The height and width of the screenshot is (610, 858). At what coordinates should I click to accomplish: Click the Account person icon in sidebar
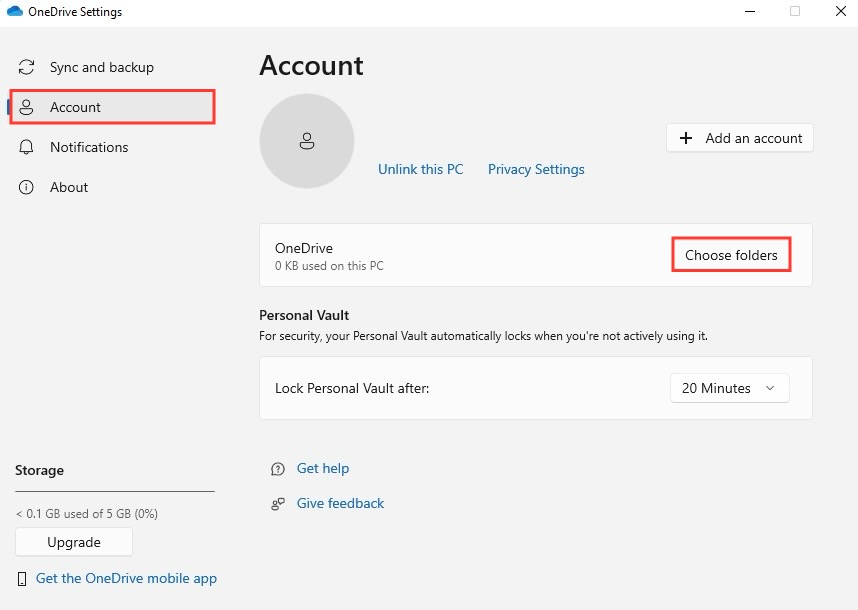coord(27,107)
